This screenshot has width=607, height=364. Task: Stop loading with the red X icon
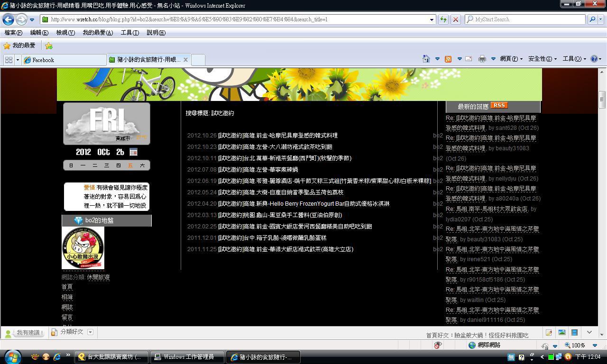click(x=455, y=19)
